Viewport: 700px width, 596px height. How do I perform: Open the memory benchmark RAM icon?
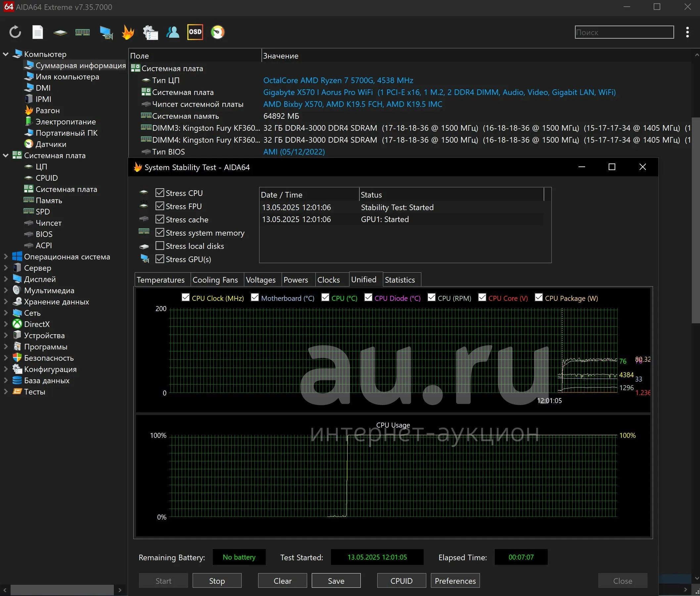pos(82,32)
